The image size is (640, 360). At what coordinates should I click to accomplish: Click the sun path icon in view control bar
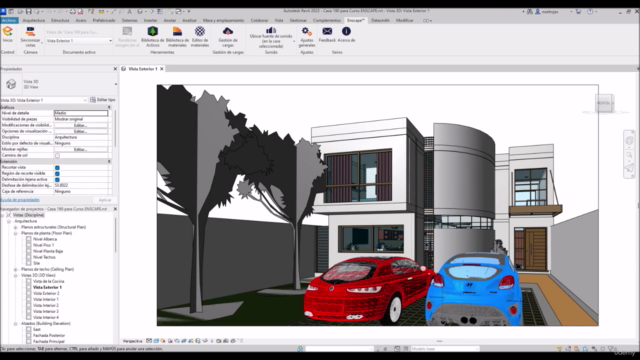point(163,341)
